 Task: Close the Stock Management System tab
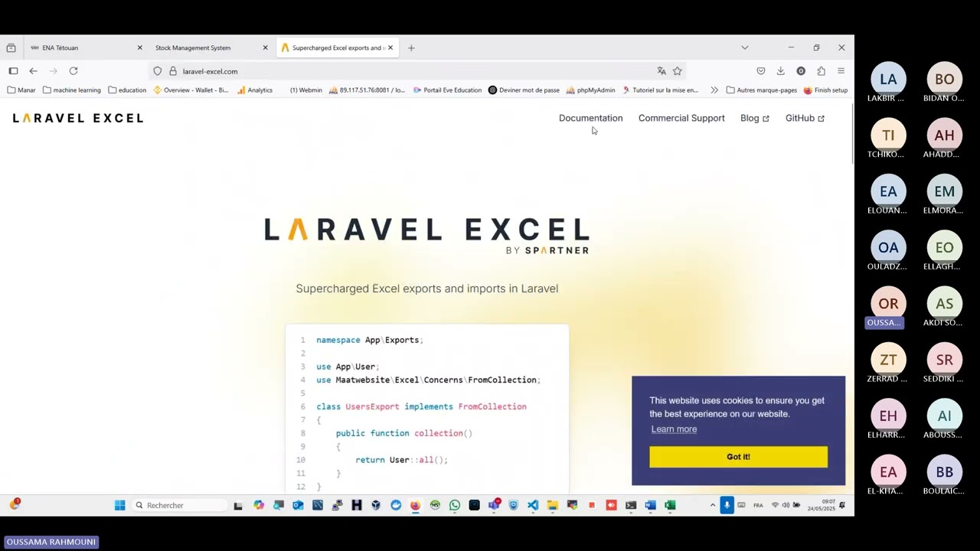point(266,47)
